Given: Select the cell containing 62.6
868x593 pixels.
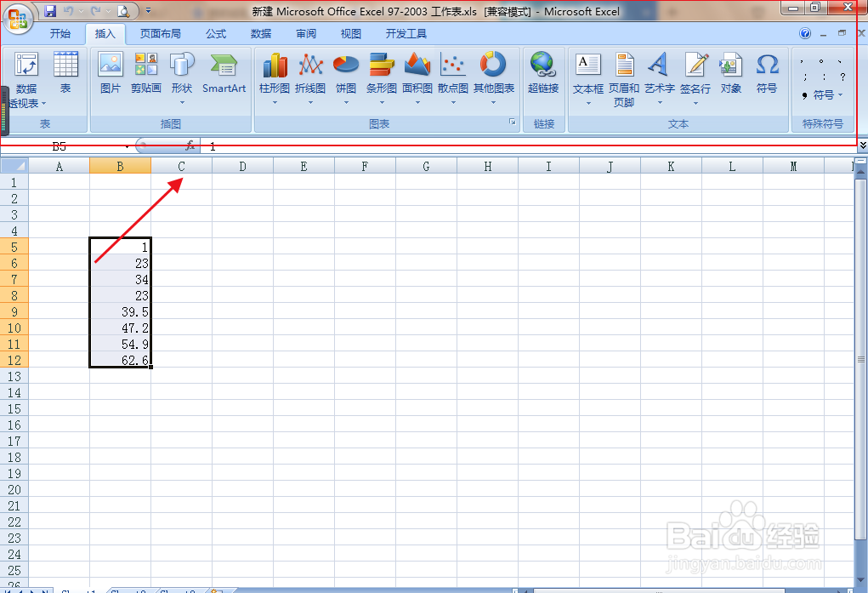Looking at the screenshot, I should coord(120,360).
